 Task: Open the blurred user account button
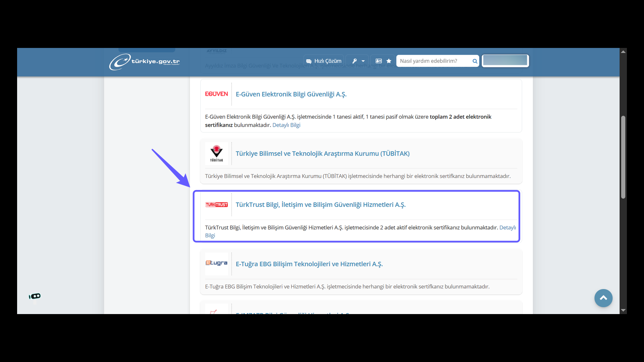coord(505,61)
